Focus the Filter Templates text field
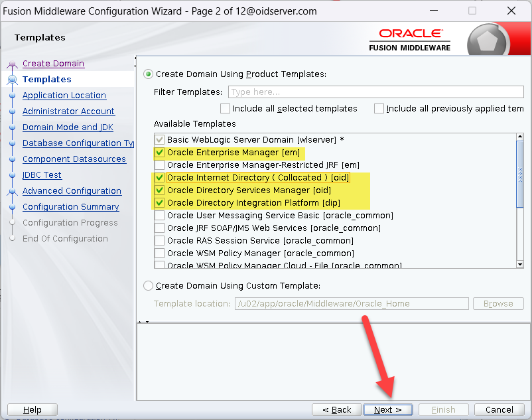 coord(375,92)
